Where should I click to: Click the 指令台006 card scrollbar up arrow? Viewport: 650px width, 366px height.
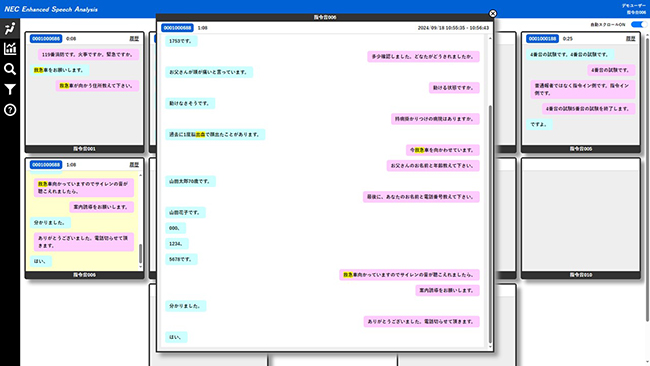(141, 175)
